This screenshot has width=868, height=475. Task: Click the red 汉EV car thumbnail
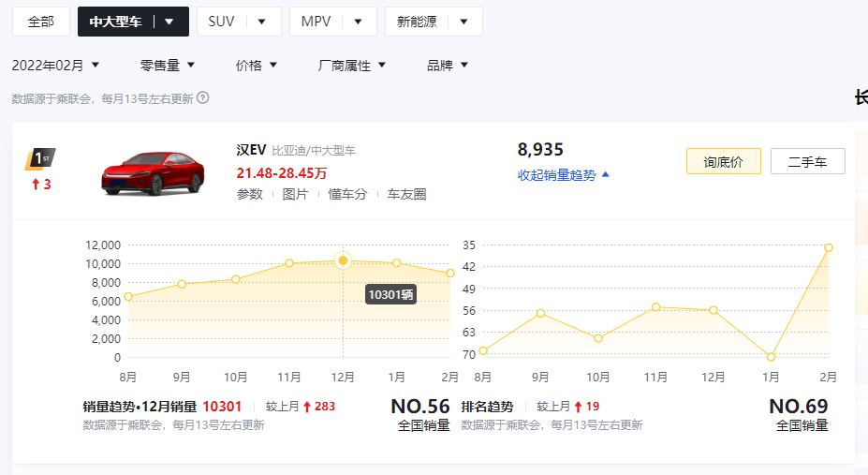153,173
